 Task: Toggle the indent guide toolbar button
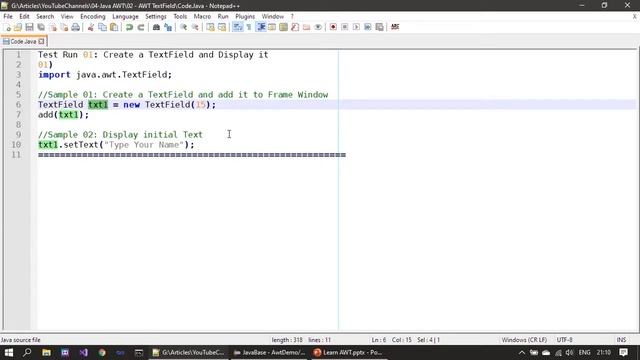coord(260,27)
